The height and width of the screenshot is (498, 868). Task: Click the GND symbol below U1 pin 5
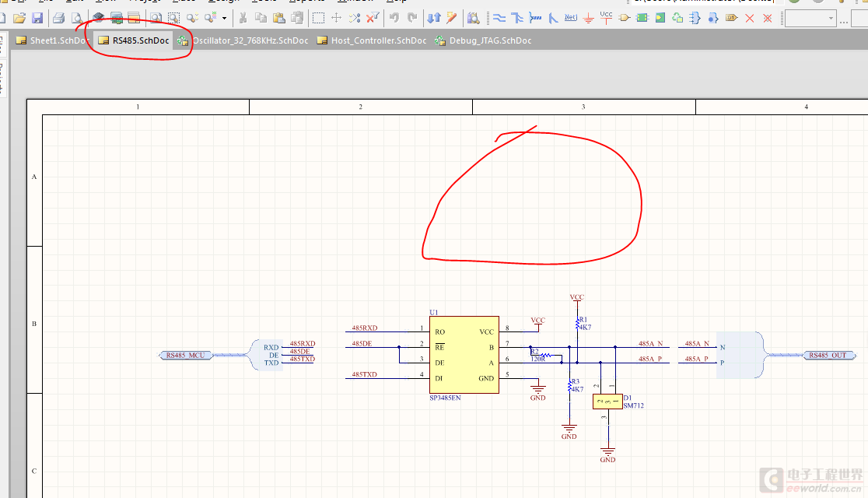[x=537, y=391]
